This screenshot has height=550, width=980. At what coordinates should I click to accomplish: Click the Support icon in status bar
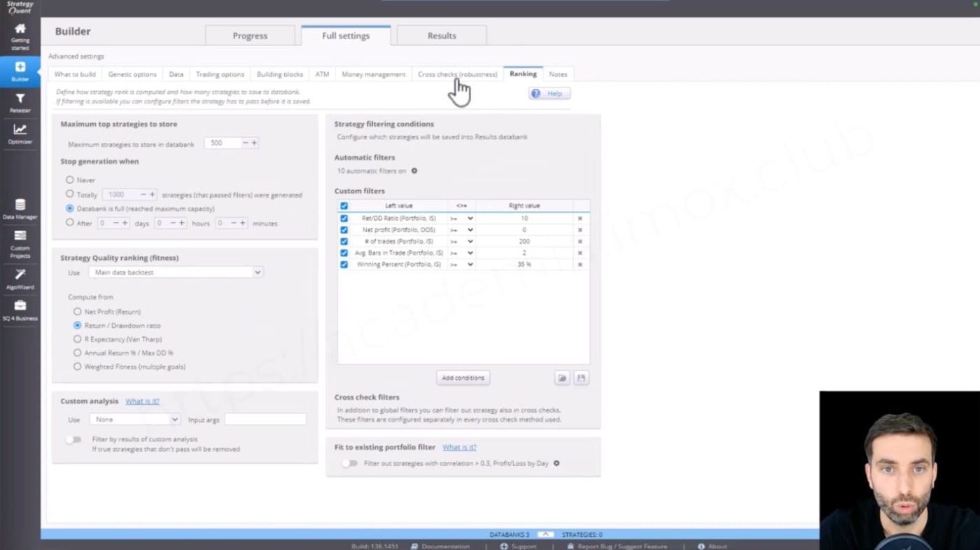tap(503, 546)
